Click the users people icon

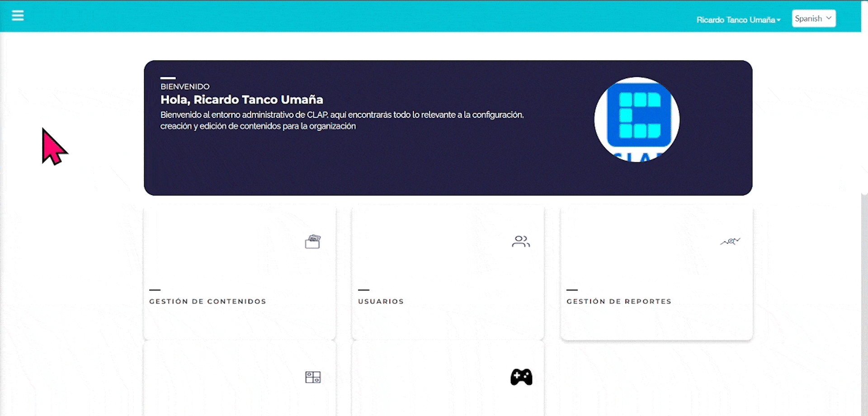tap(521, 241)
